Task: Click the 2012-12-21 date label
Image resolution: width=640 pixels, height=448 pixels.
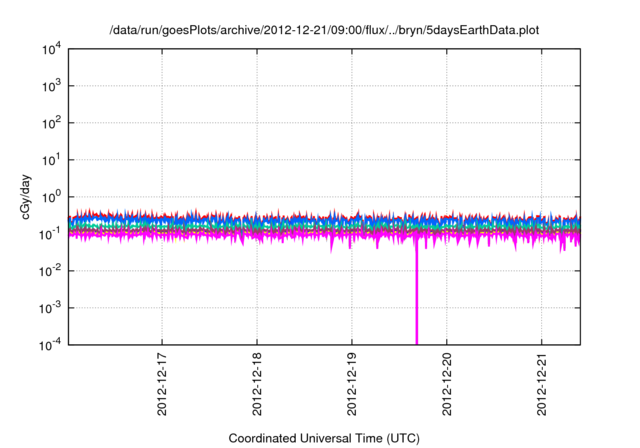Action: click(x=542, y=384)
